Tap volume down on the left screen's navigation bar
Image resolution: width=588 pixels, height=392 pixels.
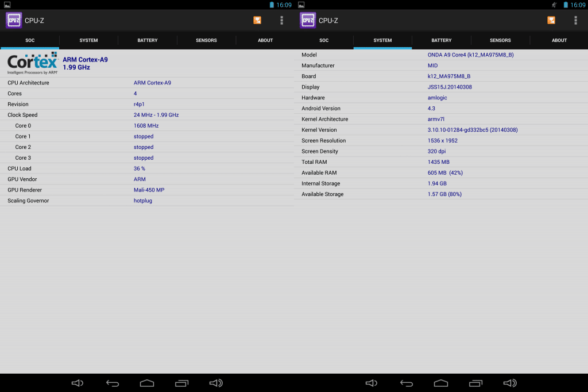78,383
